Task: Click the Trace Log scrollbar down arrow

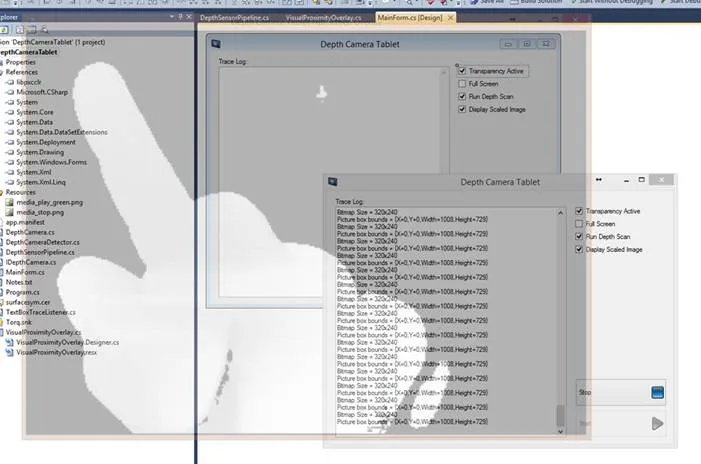Action: (x=560, y=431)
